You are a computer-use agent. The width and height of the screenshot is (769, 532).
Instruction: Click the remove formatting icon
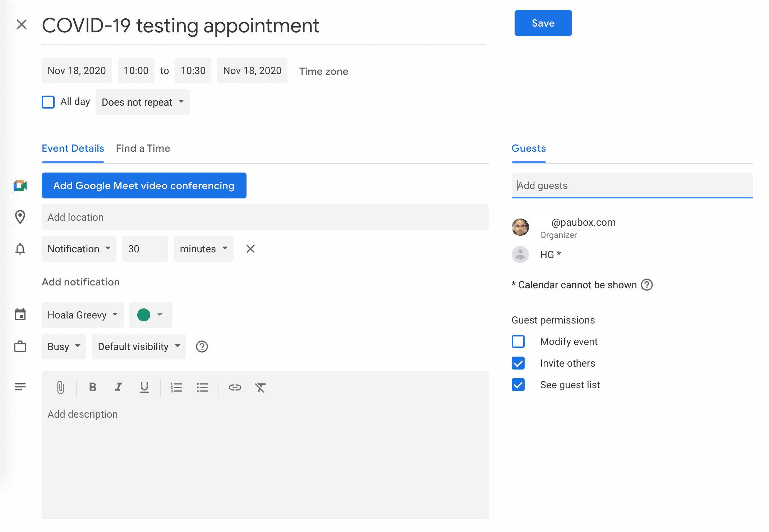coord(260,387)
